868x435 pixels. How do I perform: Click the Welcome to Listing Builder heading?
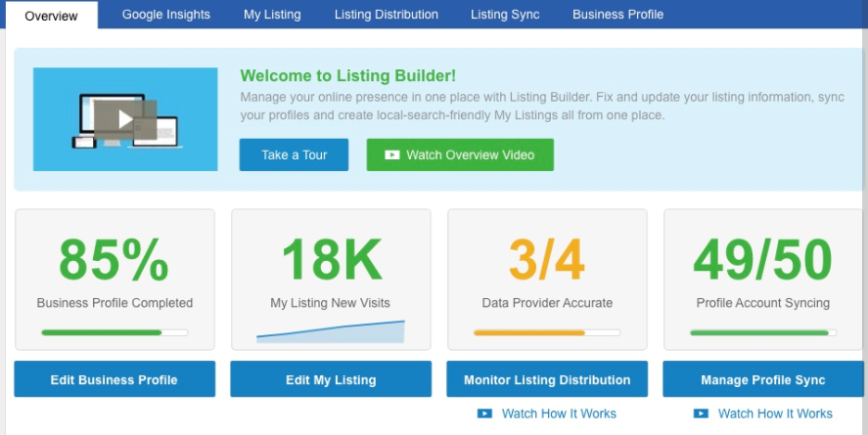347,75
